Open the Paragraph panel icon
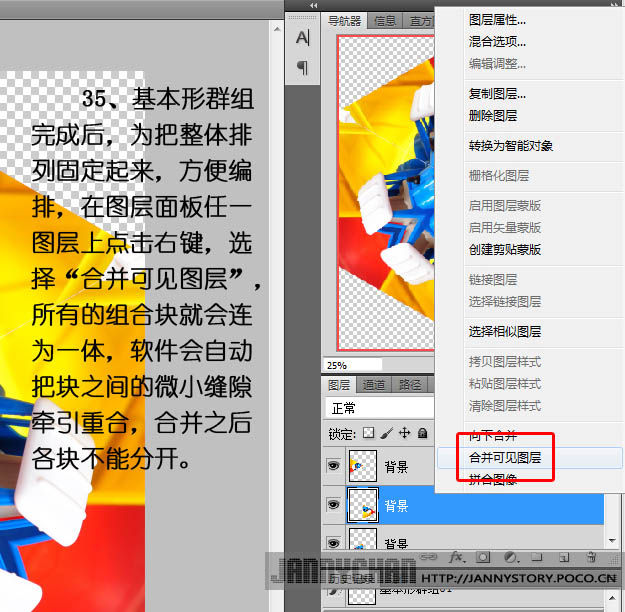This screenshot has width=625, height=612. (x=303, y=68)
